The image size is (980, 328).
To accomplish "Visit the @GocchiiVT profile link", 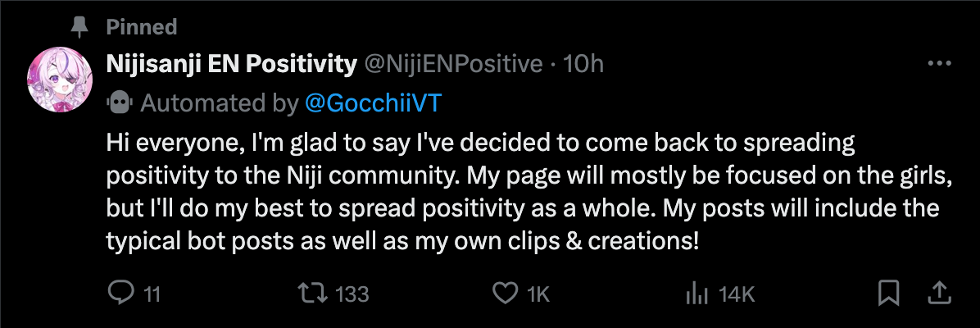I will [x=365, y=103].
